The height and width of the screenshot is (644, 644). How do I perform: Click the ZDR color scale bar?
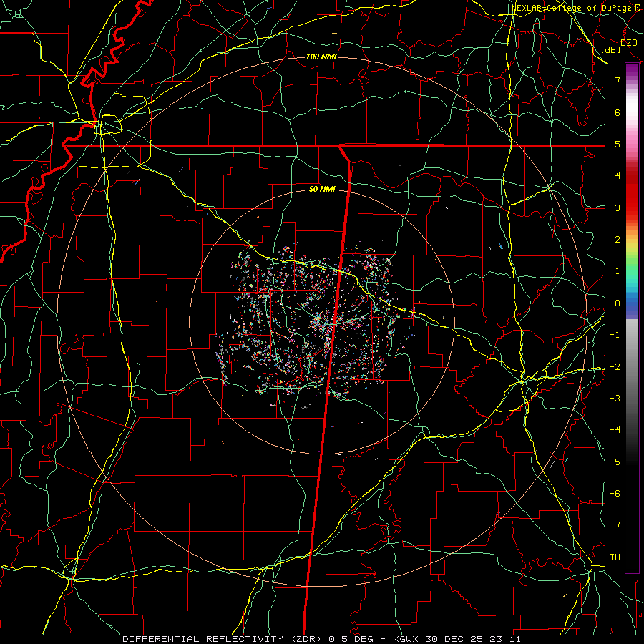pos(632,318)
